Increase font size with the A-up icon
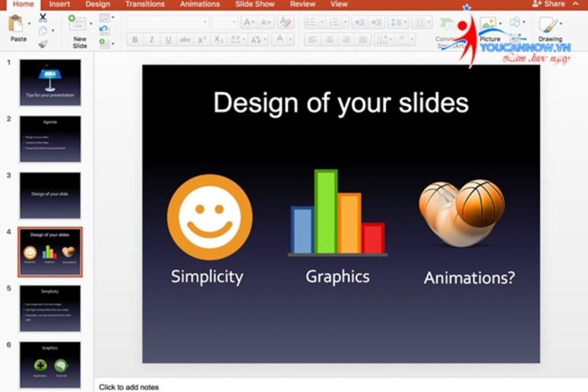Screen dimensions: 588x392 click(x=248, y=22)
